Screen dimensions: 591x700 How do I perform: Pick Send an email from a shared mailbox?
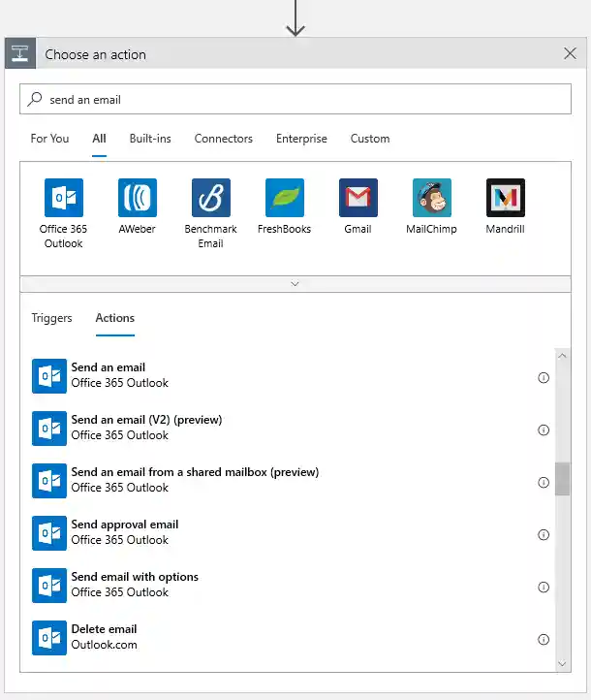click(194, 479)
